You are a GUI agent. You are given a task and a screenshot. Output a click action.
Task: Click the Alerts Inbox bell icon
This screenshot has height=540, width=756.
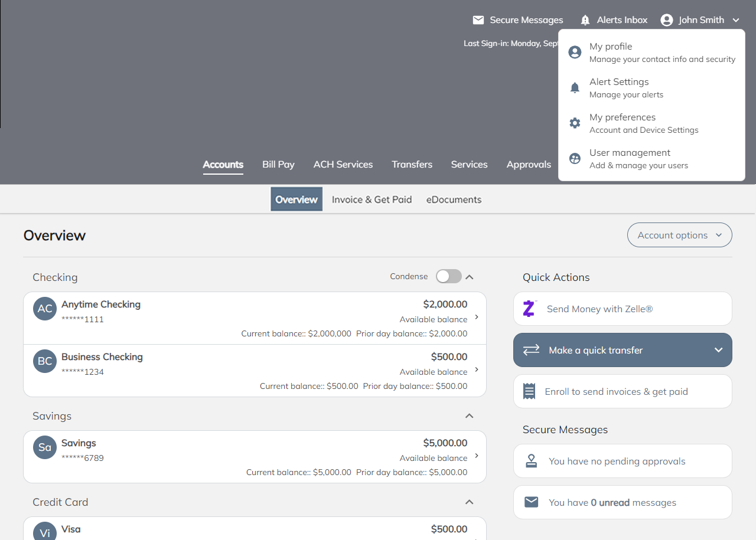(x=585, y=20)
